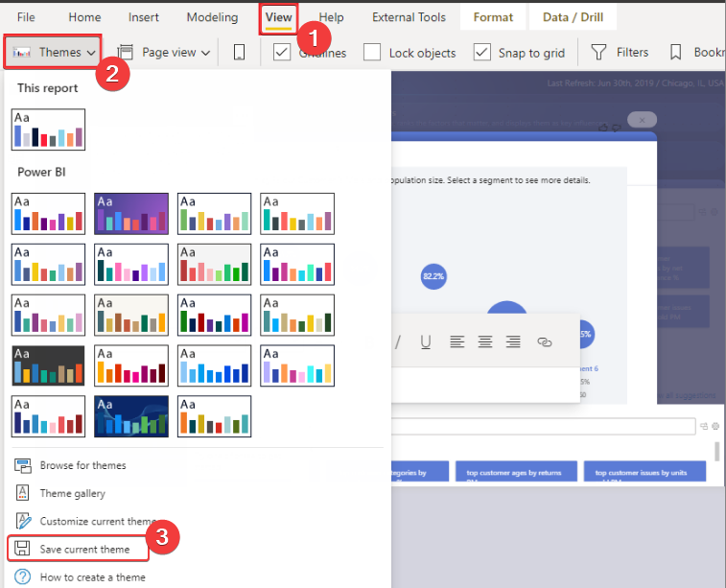Apply the dark blue wave theme
726x588 pixels.
coord(131,416)
